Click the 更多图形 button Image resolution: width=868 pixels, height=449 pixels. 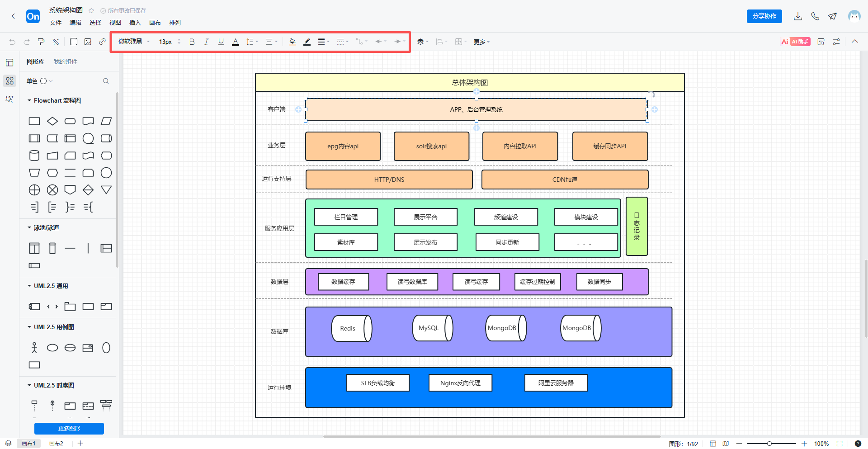point(69,428)
